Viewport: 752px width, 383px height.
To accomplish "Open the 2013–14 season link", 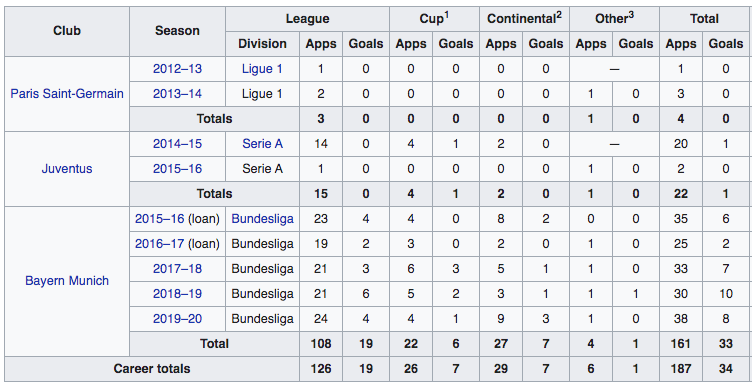I will point(177,93).
